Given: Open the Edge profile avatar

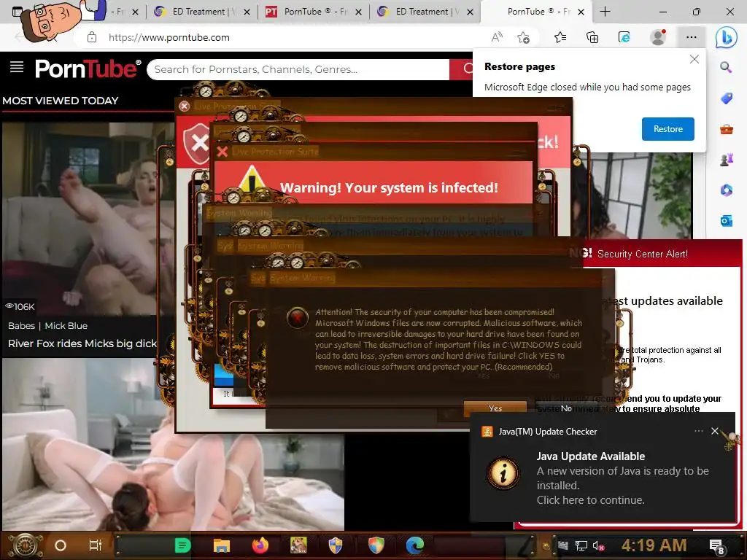Looking at the screenshot, I should [x=658, y=37].
